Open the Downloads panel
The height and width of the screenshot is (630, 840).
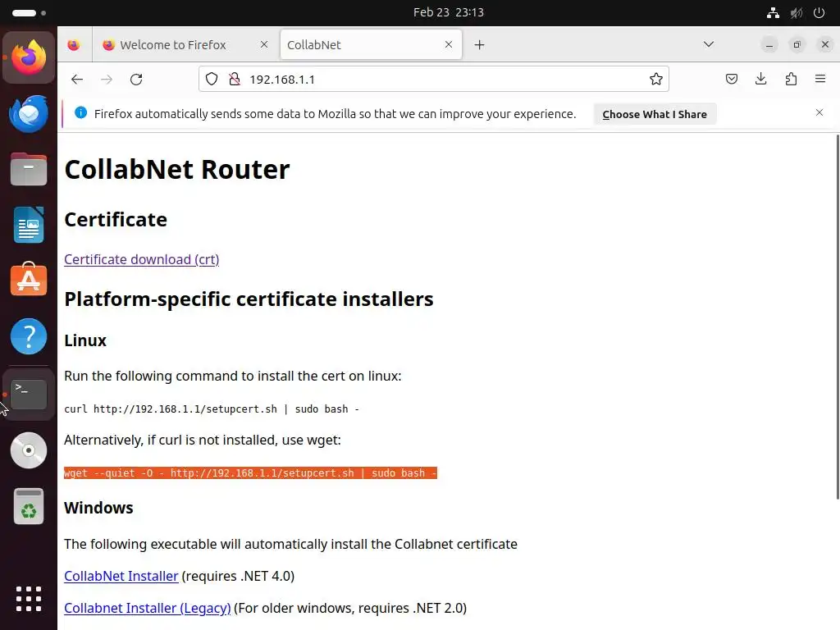click(760, 80)
